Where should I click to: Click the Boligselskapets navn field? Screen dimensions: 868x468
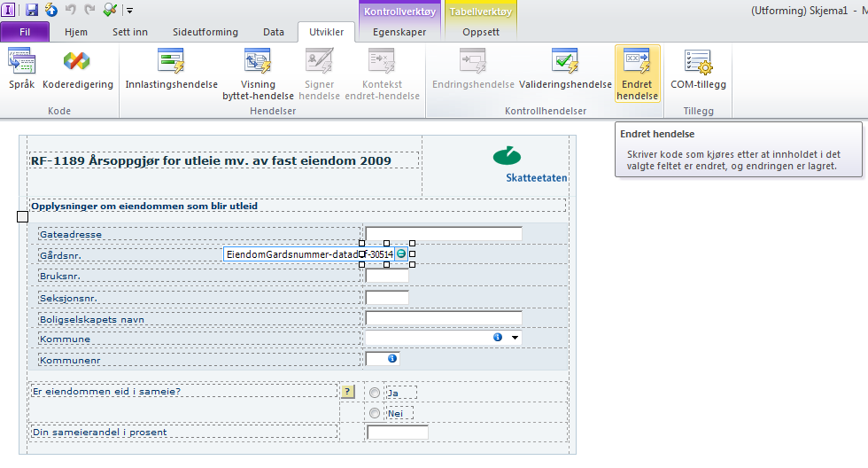click(x=444, y=318)
